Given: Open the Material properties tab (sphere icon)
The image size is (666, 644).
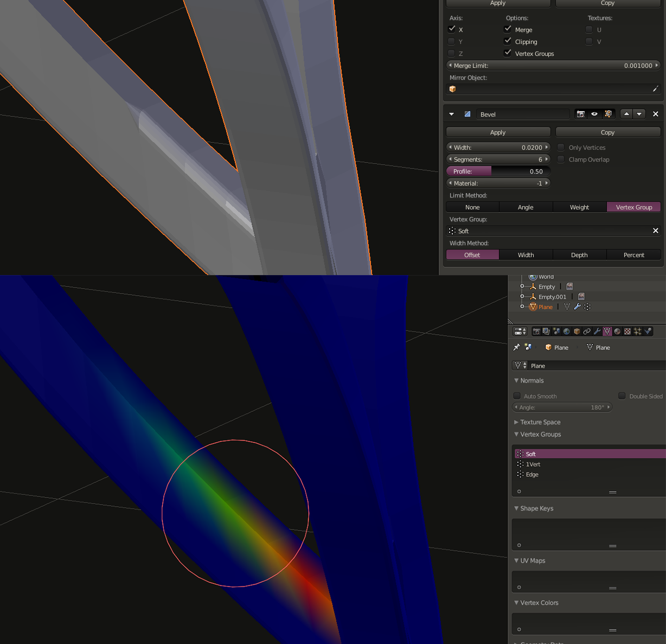Looking at the screenshot, I should (x=617, y=331).
